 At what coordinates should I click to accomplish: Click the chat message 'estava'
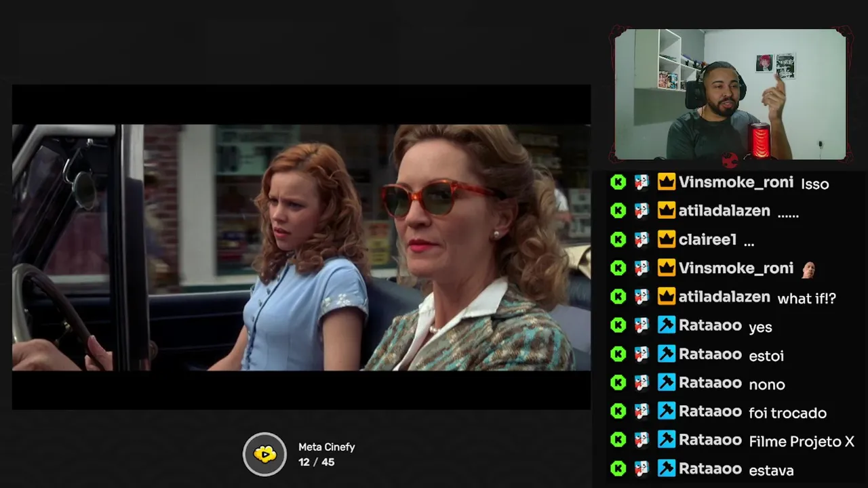771,470
